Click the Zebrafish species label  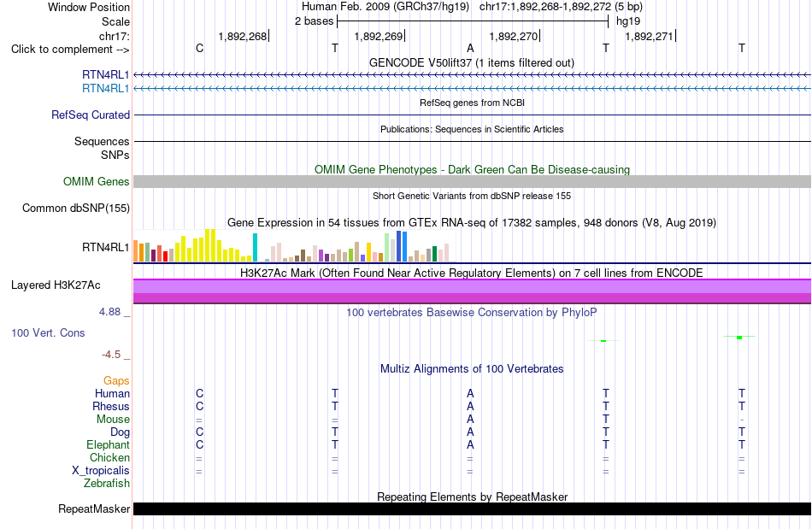coord(107,483)
